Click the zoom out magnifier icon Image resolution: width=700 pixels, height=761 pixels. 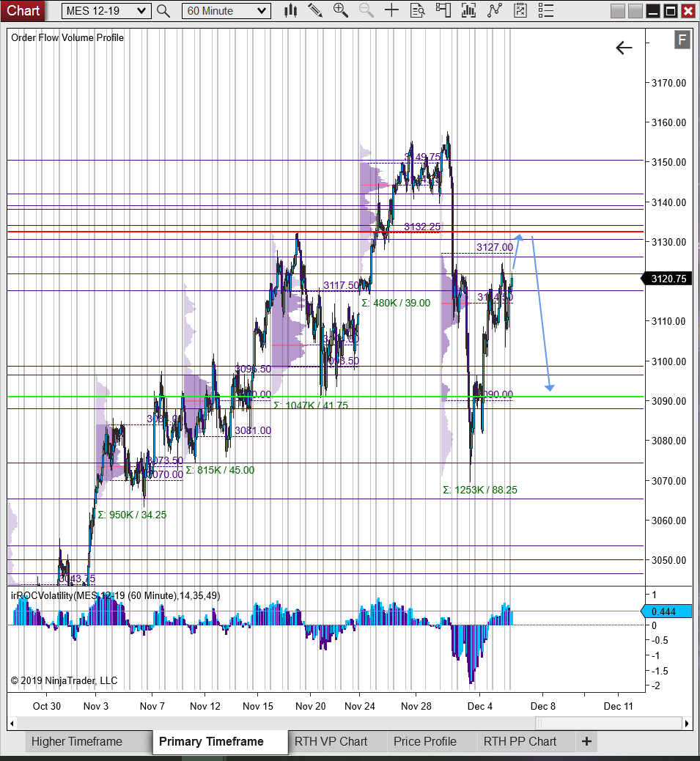(x=366, y=10)
